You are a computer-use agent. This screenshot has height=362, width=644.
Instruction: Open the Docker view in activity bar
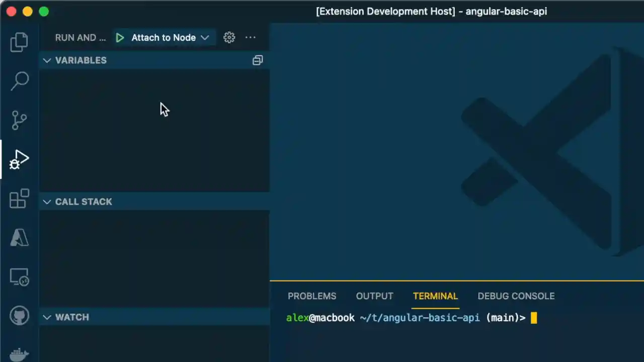pos(19,353)
